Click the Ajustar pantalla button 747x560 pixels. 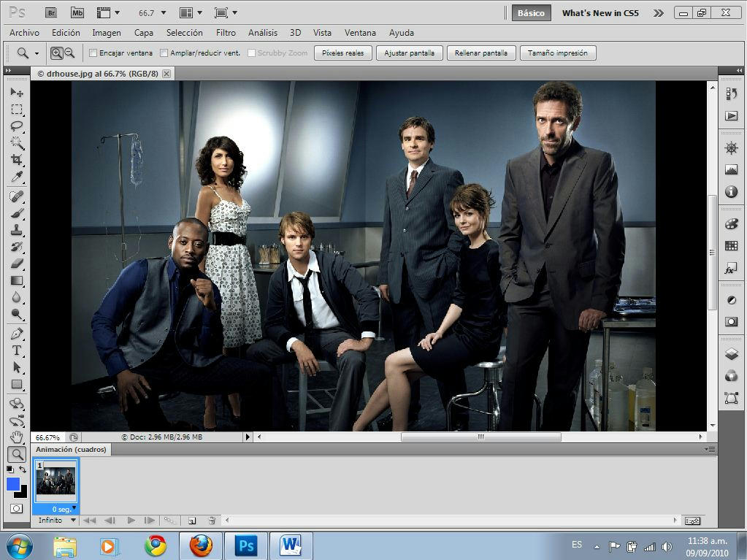(x=409, y=53)
